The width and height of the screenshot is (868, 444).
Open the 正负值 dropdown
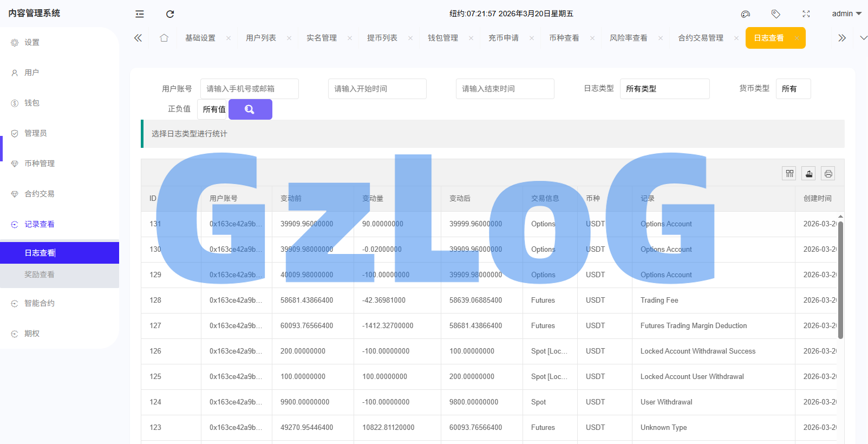213,109
